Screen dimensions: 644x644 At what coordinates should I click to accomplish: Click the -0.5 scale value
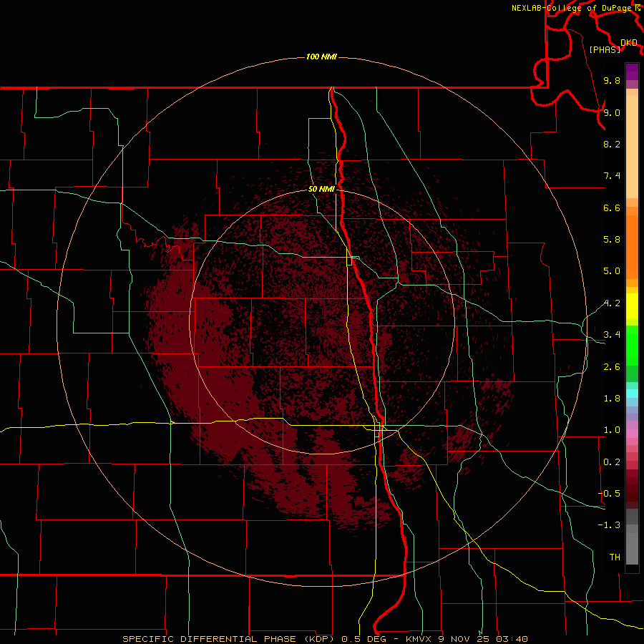pyautogui.click(x=609, y=494)
